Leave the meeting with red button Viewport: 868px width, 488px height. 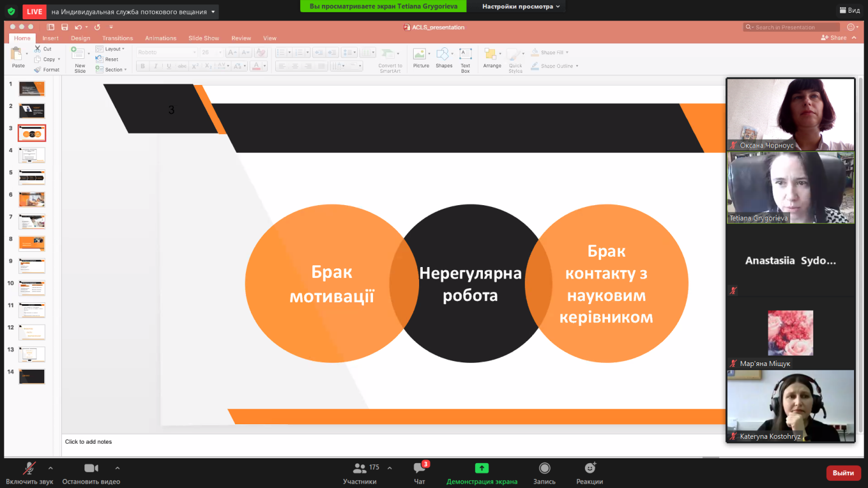point(843,473)
